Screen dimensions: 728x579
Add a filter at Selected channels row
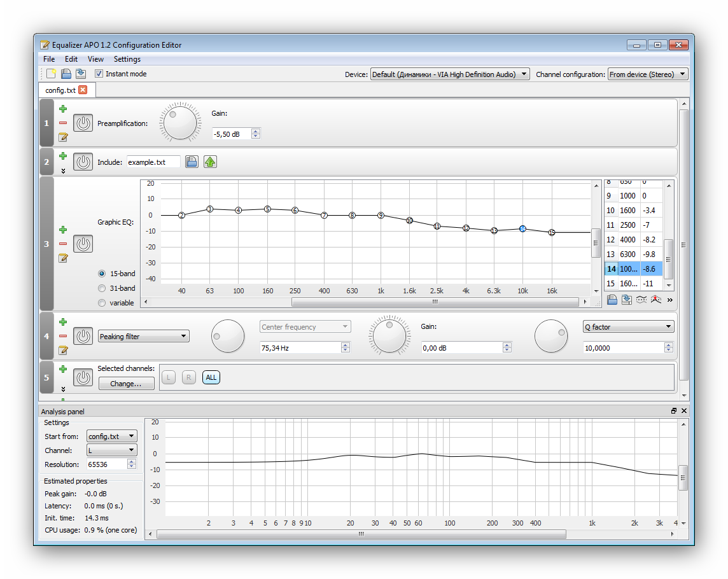click(x=63, y=369)
